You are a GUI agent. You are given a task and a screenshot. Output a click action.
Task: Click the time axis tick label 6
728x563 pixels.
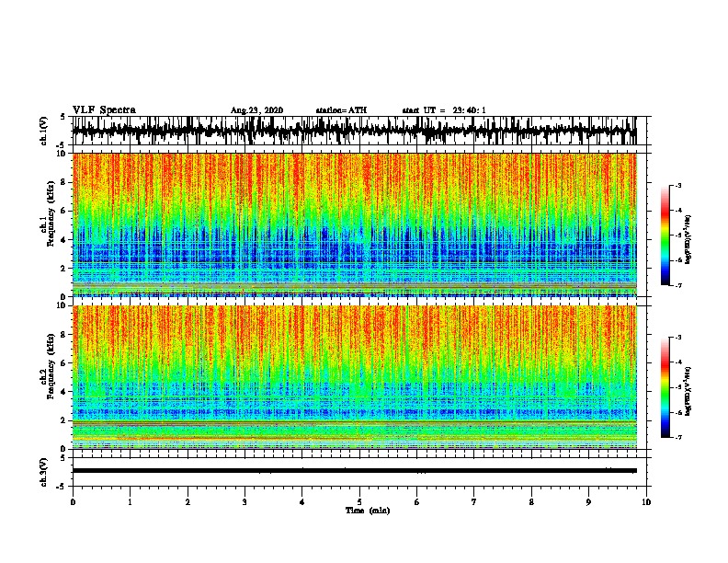click(417, 502)
